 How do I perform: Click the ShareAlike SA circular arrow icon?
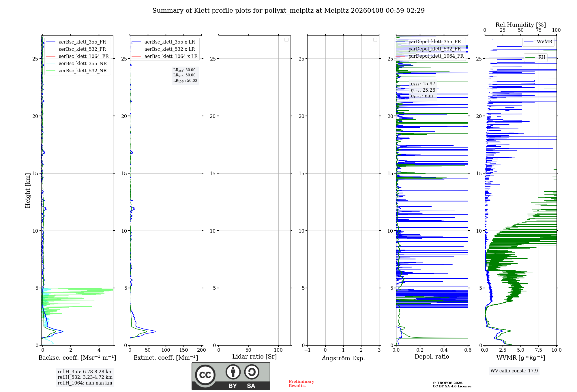click(x=252, y=372)
